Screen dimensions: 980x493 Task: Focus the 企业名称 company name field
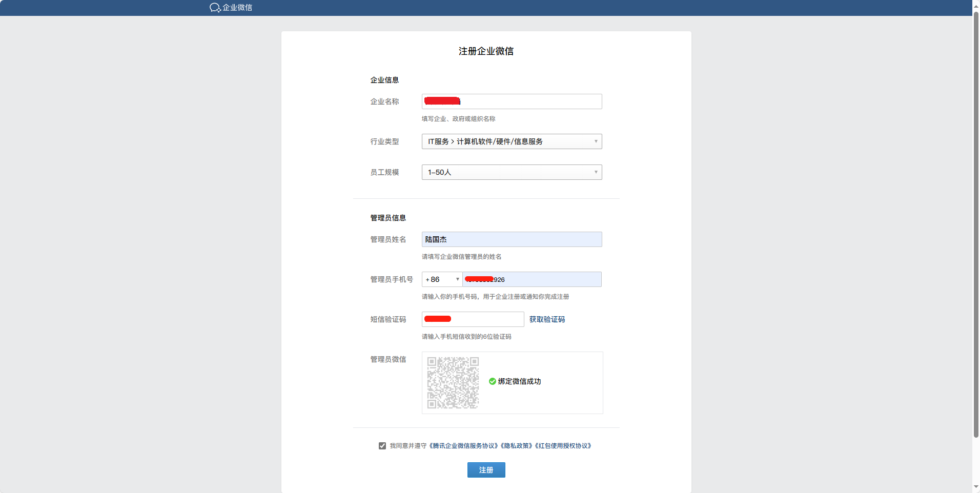click(512, 101)
